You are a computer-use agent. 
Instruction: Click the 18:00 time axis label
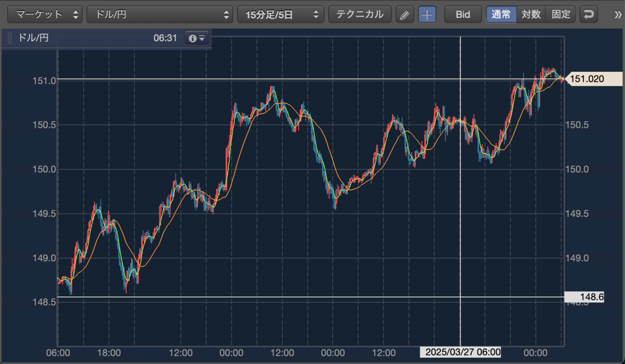[x=108, y=352]
